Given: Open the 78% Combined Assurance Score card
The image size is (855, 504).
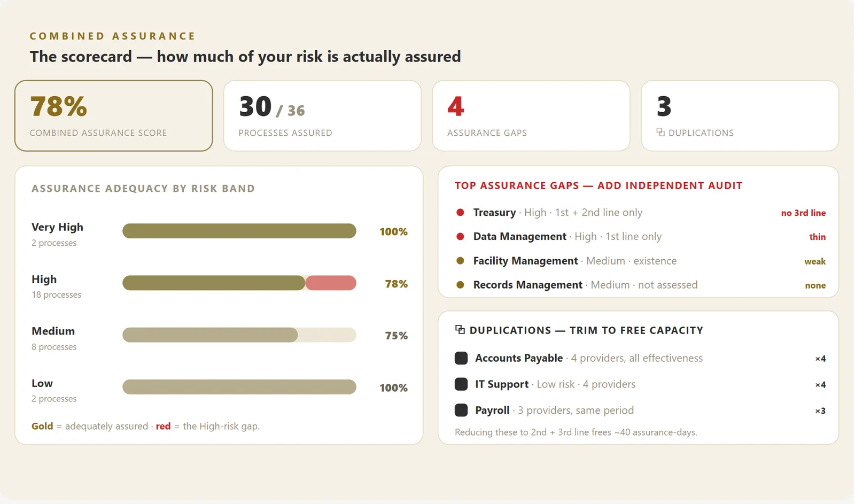Looking at the screenshot, I should tap(113, 115).
